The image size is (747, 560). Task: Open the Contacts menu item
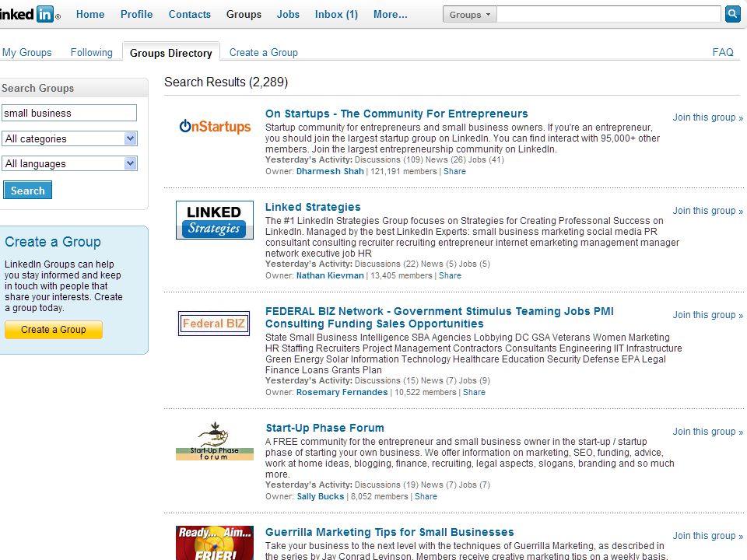[190, 14]
